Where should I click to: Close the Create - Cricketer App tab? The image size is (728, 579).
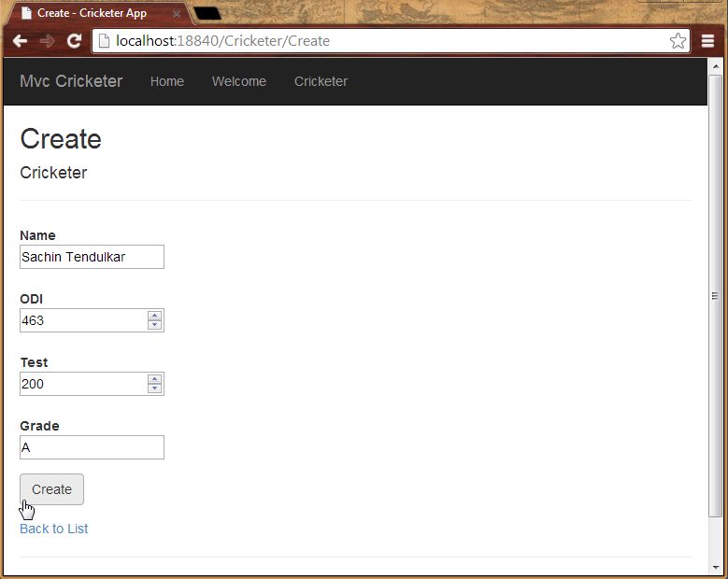point(177,14)
